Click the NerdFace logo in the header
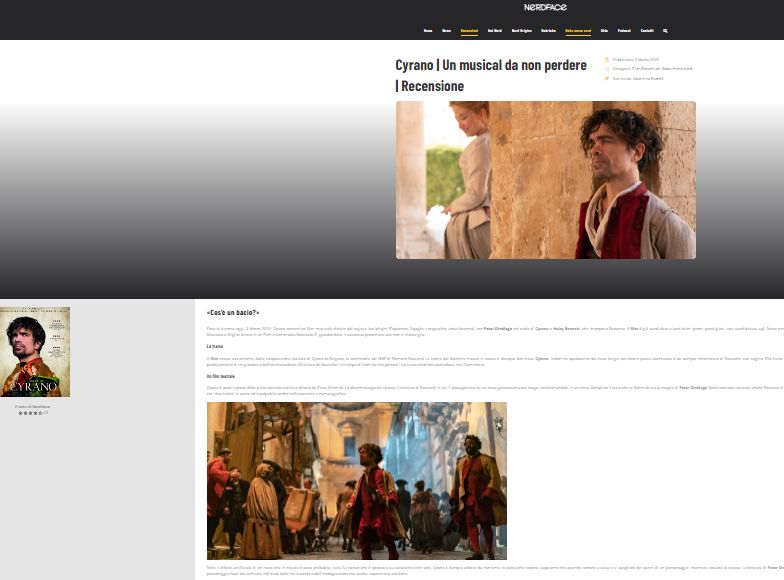The image size is (784, 580). point(545,7)
